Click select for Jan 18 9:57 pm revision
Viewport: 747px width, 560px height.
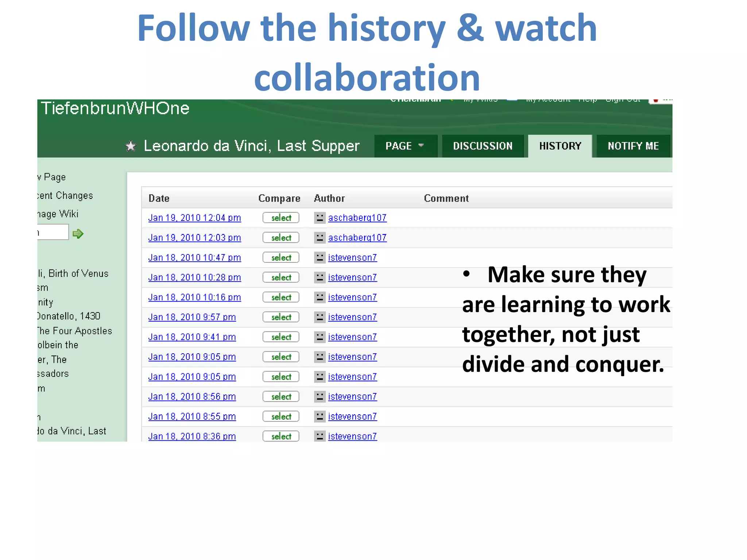[281, 317]
